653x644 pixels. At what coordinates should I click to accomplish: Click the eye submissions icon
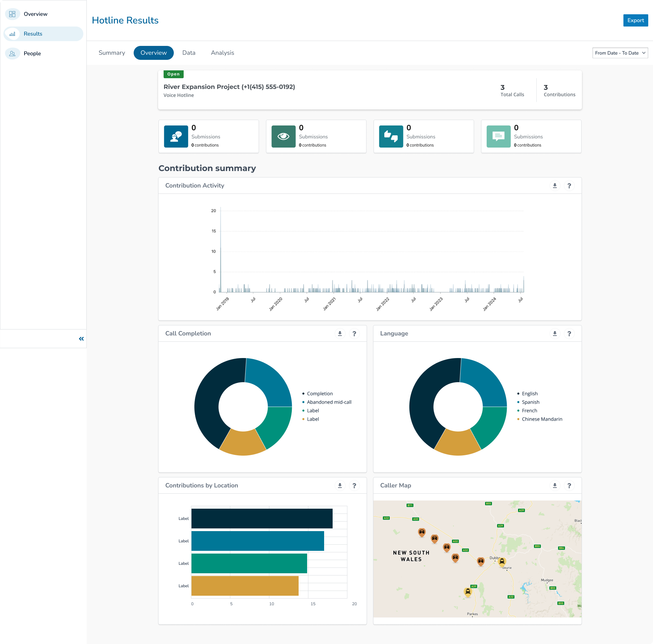pos(283,136)
